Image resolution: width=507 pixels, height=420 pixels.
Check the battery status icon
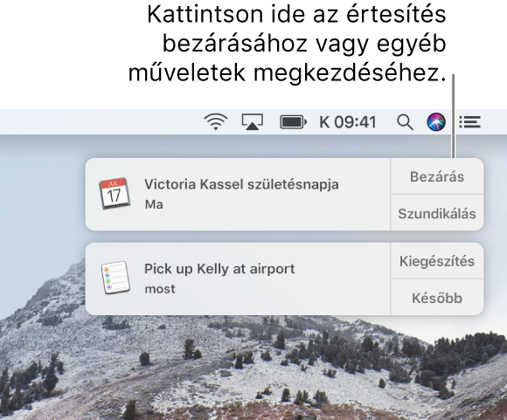click(x=293, y=122)
